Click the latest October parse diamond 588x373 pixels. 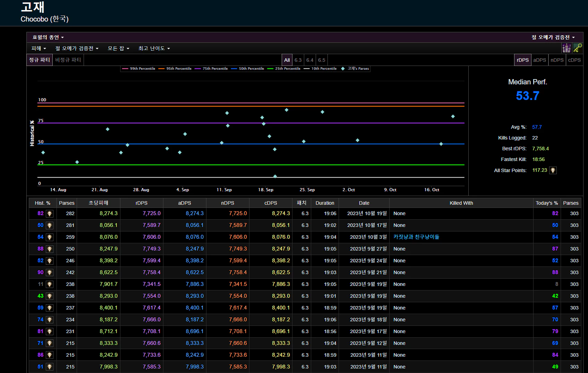(453, 117)
